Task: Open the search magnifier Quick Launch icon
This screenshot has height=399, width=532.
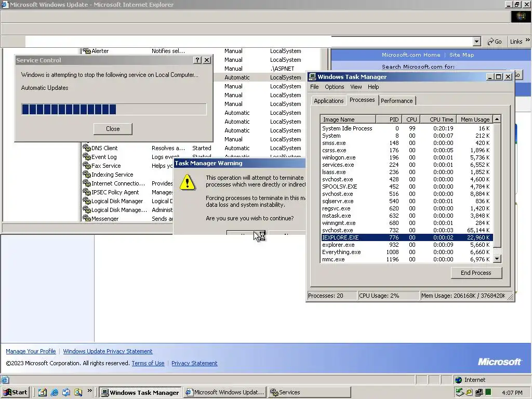Action: click(78, 392)
